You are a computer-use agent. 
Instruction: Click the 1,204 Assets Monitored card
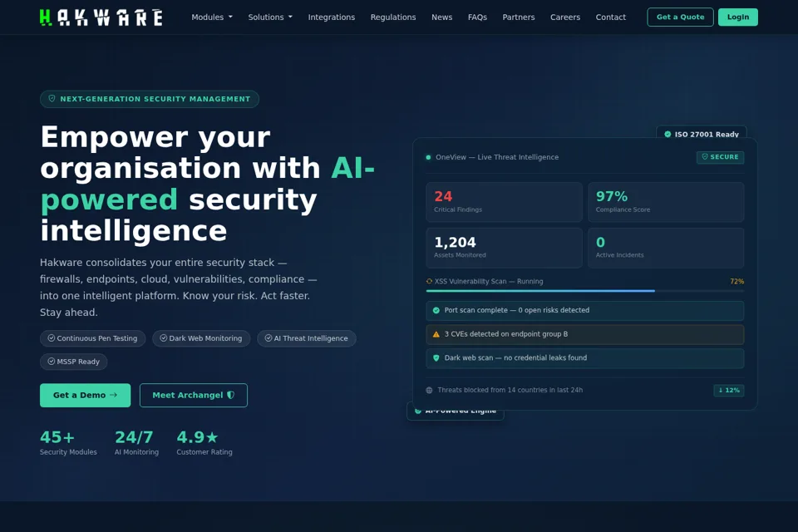(x=504, y=248)
